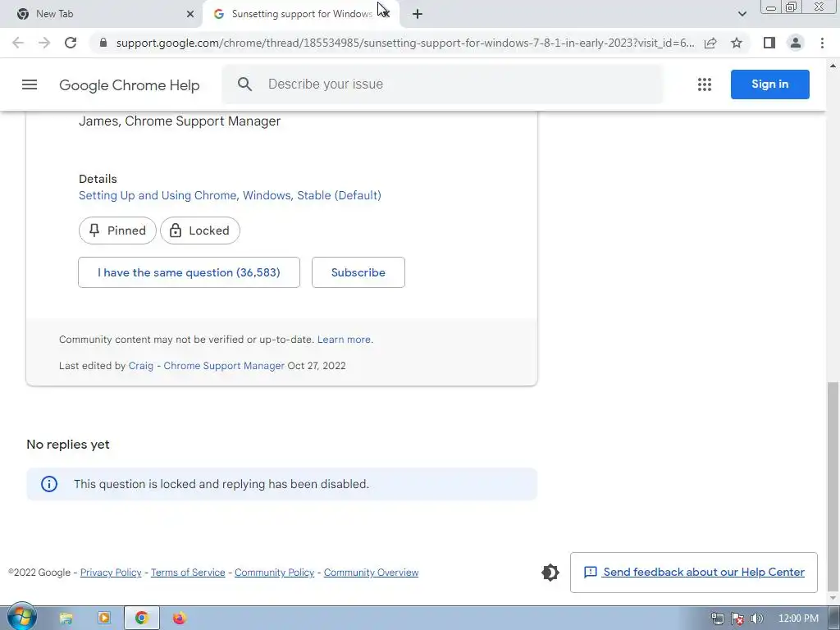Open volume control in system tray
Screen dimensions: 840x630
757,619
